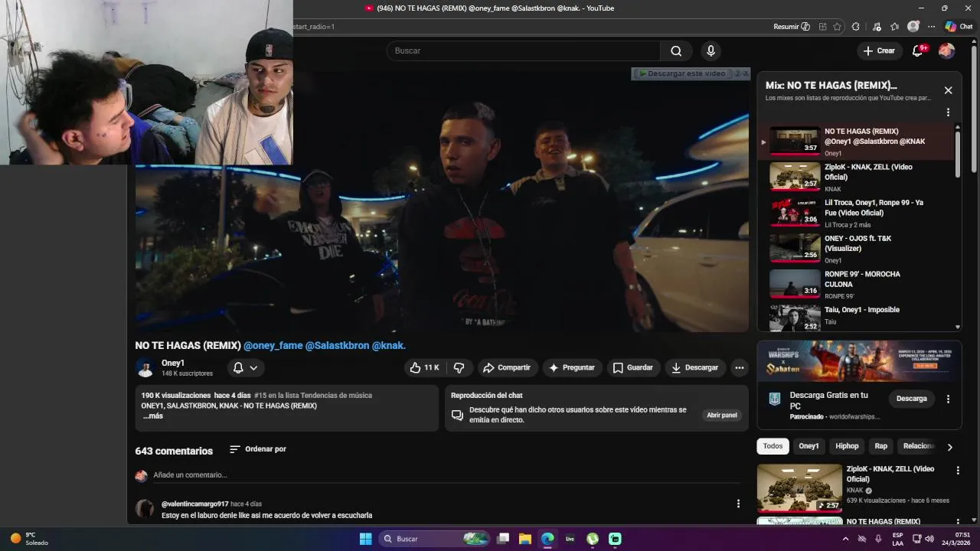Start voice search with the microphone icon
This screenshot has height=551, width=980.
[710, 51]
